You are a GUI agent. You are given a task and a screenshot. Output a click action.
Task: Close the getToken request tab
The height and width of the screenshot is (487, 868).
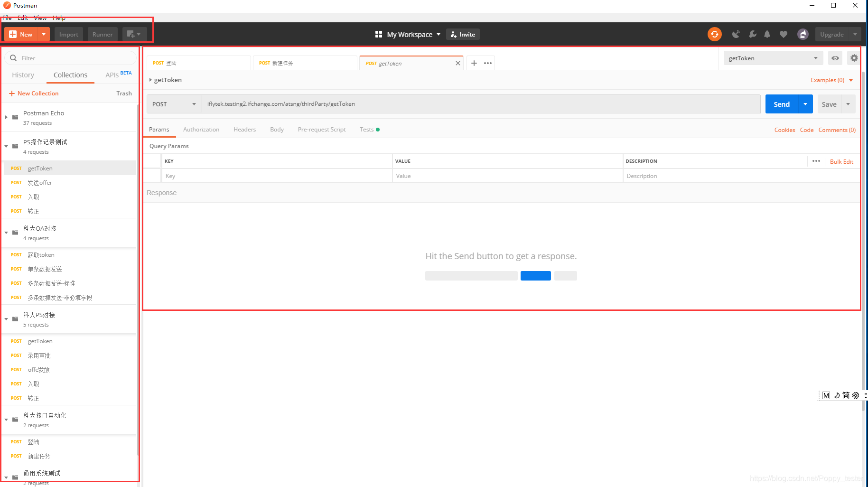click(458, 63)
